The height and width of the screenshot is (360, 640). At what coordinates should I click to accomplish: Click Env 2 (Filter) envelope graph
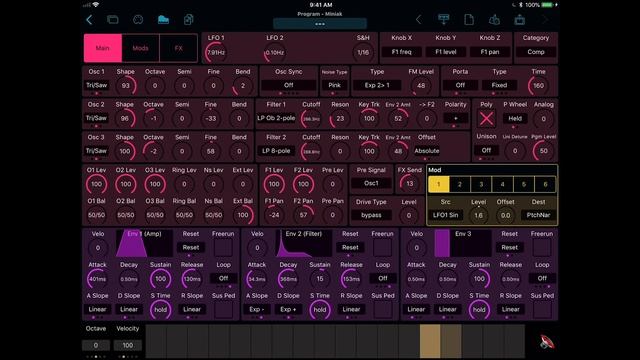(x=304, y=244)
